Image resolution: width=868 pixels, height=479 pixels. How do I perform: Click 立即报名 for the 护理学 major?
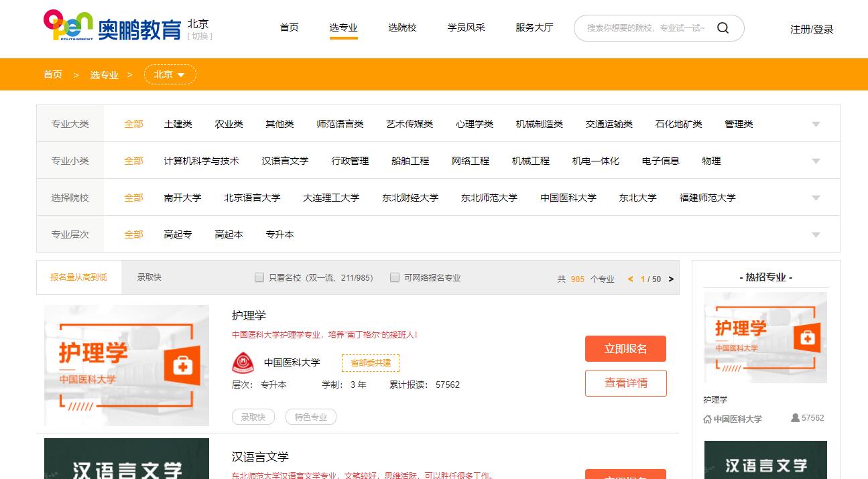625,348
